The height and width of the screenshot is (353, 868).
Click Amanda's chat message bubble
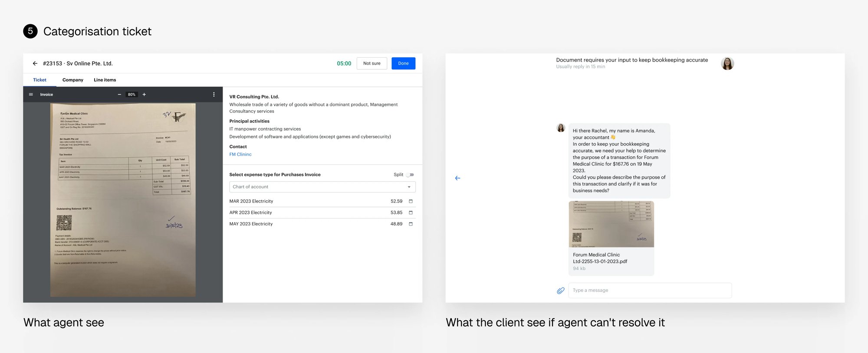619,160
